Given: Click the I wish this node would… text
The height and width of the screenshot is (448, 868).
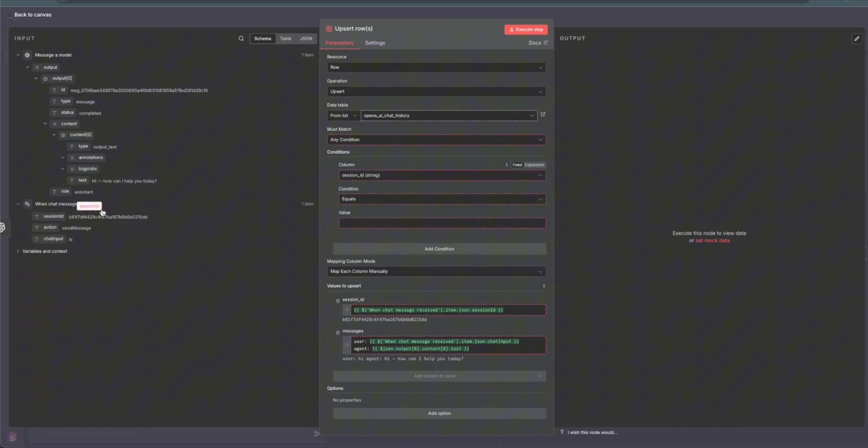Looking at the screenshot, I should click(x=592, y=432).
